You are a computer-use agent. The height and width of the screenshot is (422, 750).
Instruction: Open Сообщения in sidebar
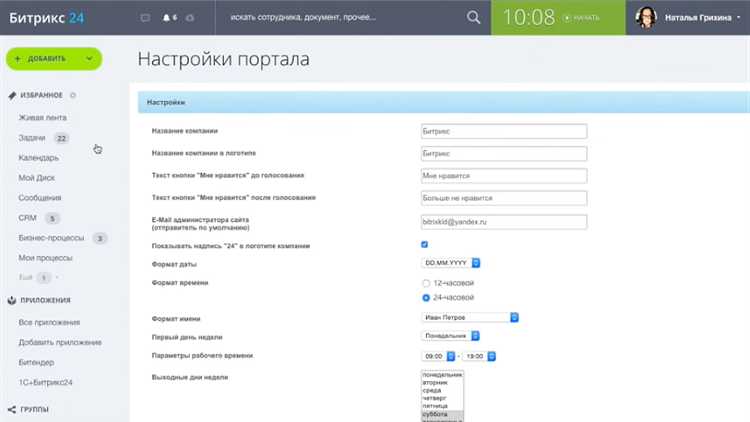tap(40, 198)
